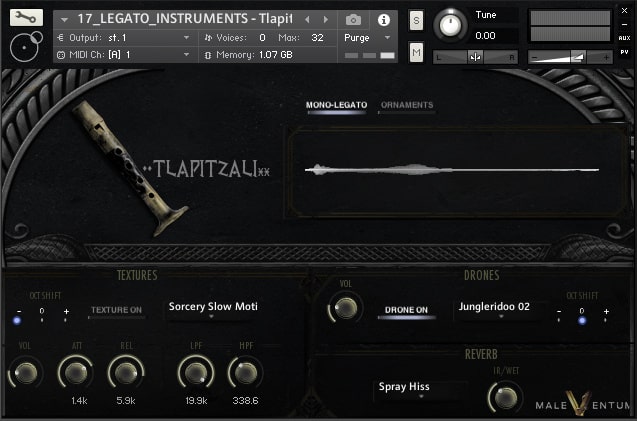Click the textures LPF knob
Viewport: 637px width, 421px height.
195,373
